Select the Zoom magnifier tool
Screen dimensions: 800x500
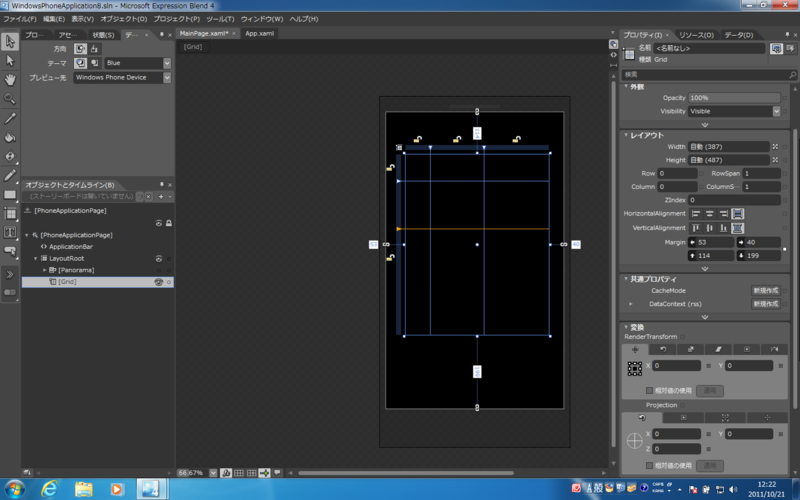coord(10,98)
